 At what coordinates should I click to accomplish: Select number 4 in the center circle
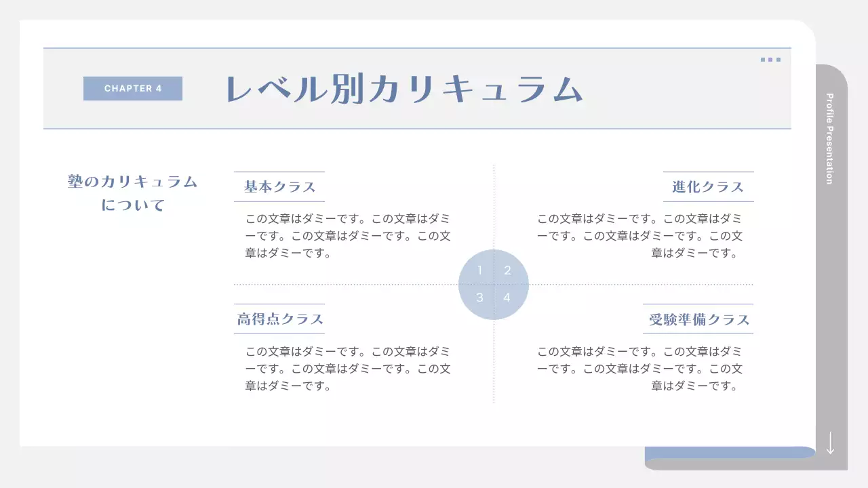point(507,297)
